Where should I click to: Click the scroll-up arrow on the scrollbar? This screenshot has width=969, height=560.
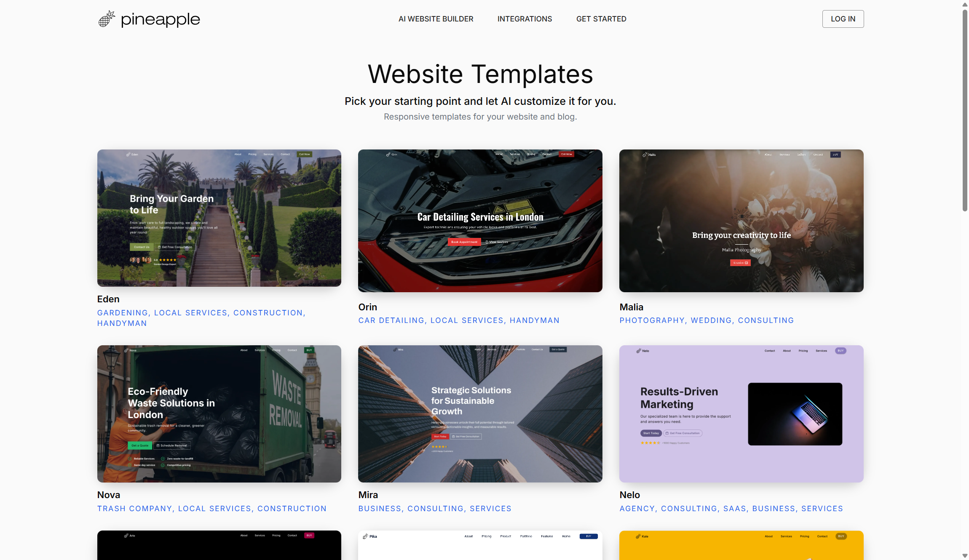click(x=964, y=4)
